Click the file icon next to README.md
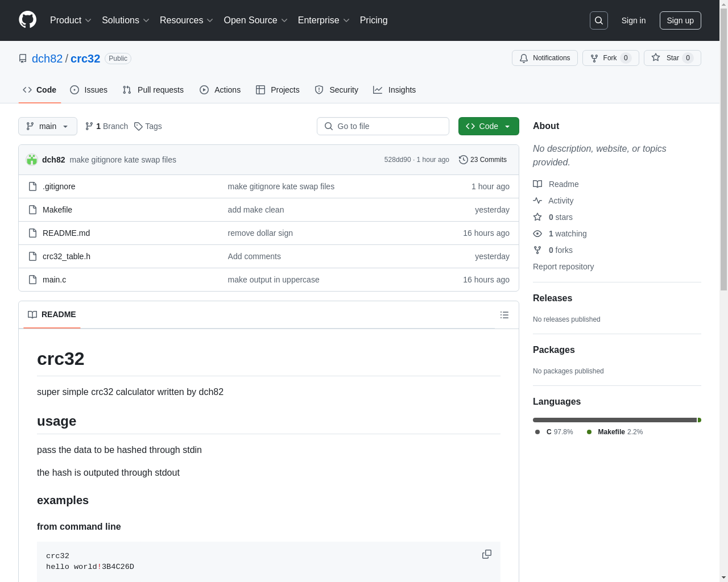Screen dimensions: 728x582 [x=33, y=233]
